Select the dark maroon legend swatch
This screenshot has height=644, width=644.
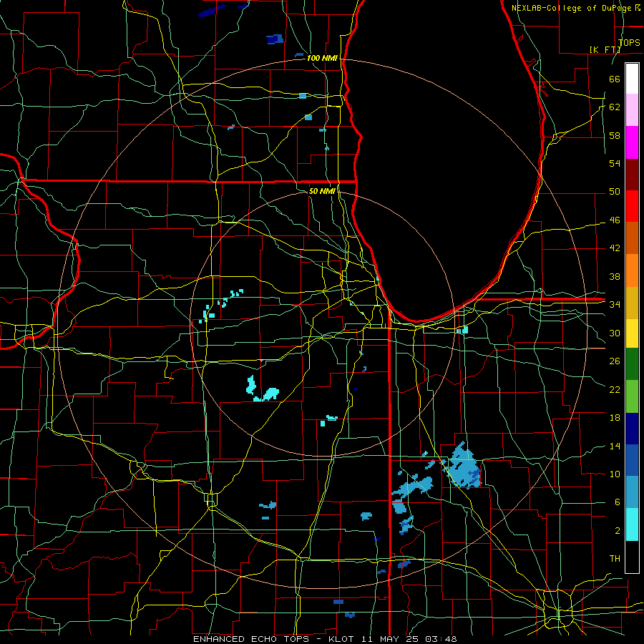pyautogui.click(x=632, y=175)
